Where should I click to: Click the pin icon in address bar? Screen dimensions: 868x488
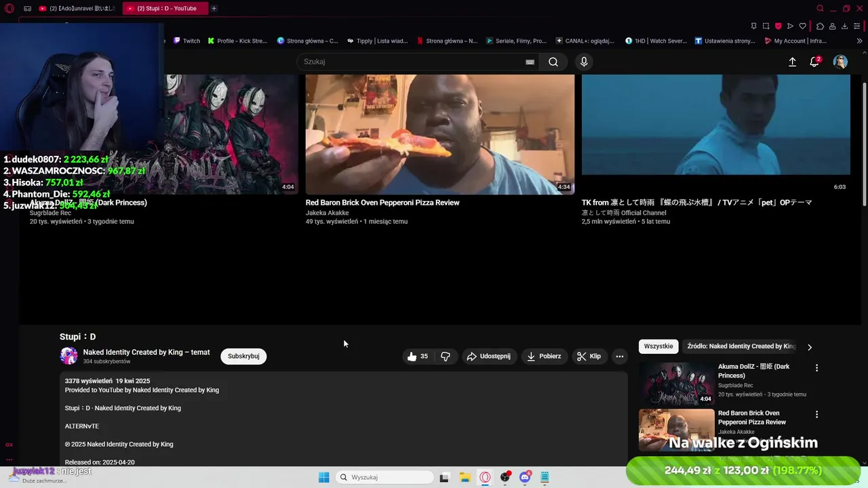753,26
